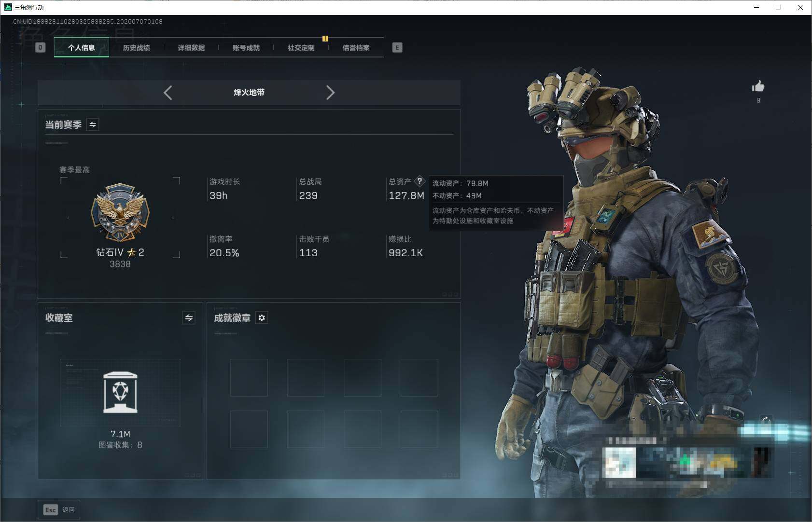Click the total assets question mark icon

click(420, 181)
